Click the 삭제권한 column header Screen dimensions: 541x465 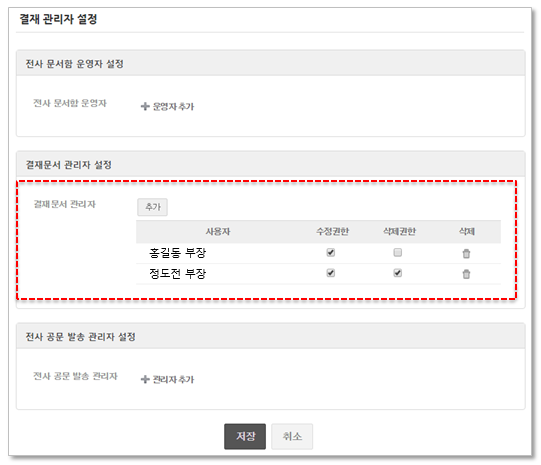click(x=400, y=231)
